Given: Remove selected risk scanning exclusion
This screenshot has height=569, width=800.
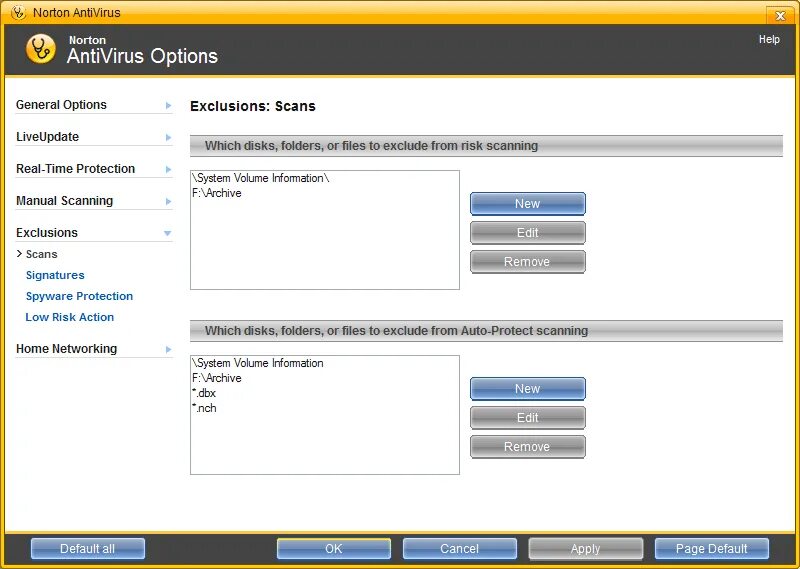Looking at the screenshot, I should tap(528, 262).
